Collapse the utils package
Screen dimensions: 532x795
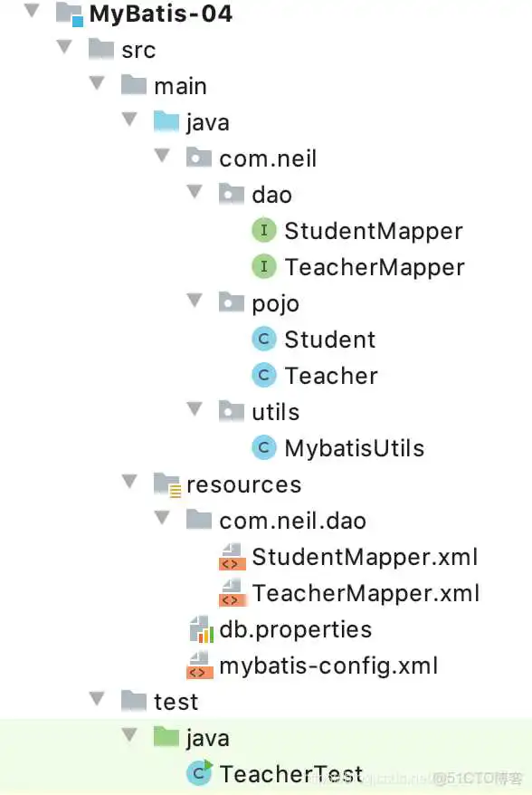pos(194,411)
